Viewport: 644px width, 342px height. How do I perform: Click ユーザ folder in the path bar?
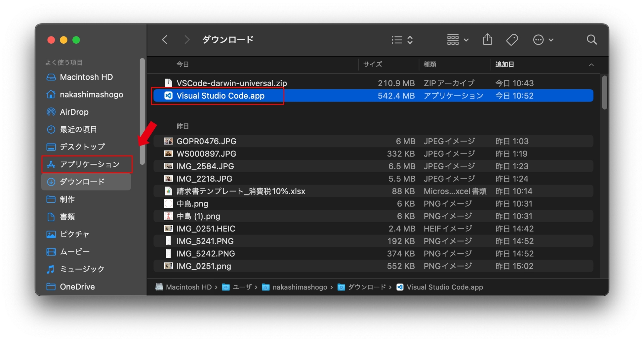tap(241, 287)
